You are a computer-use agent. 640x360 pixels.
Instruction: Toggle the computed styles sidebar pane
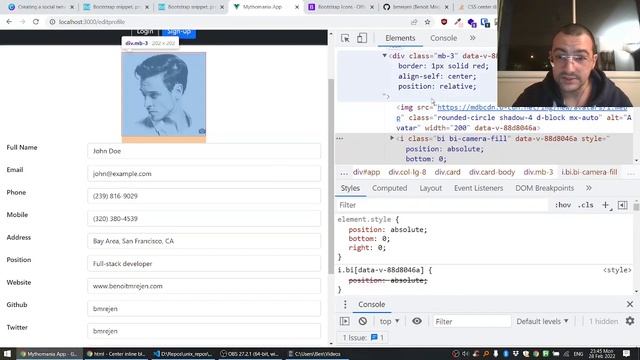622,205
